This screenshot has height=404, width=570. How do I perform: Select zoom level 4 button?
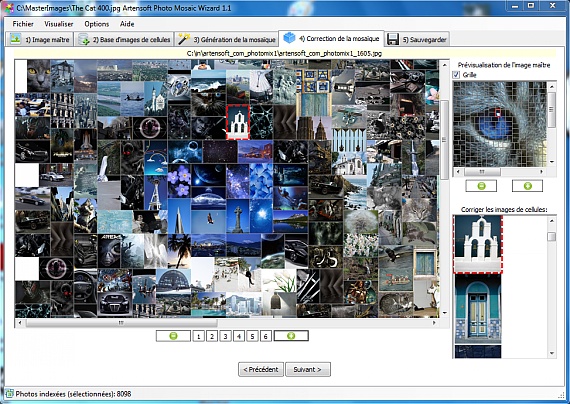pyautogui.click(x=239, y=336)
